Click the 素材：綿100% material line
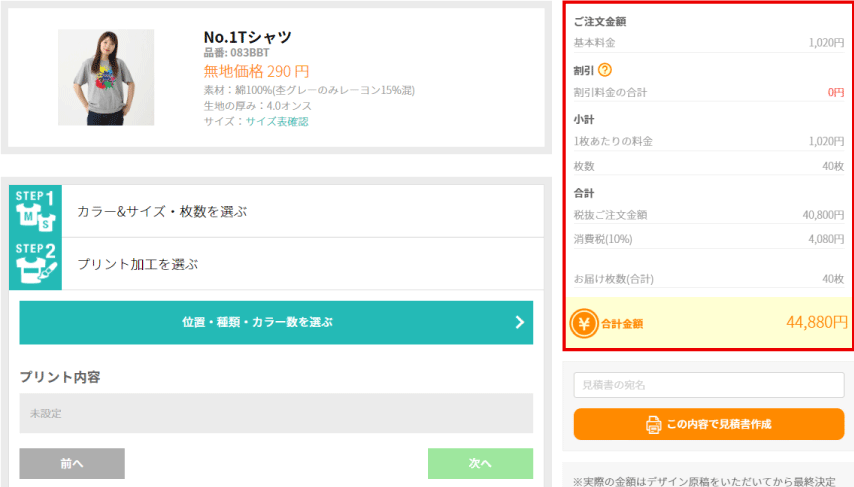 (309, 90)
